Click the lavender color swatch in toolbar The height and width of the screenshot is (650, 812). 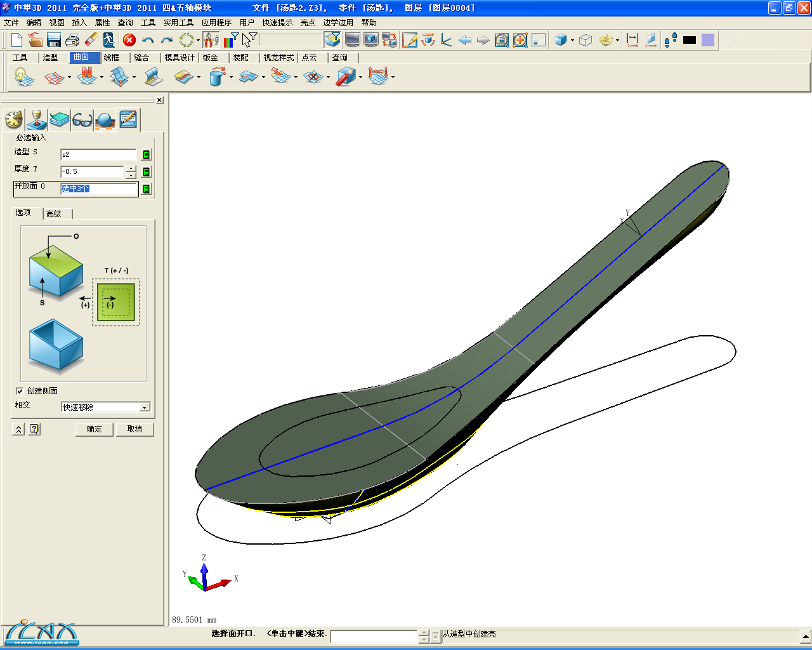[x=708, y=40]
